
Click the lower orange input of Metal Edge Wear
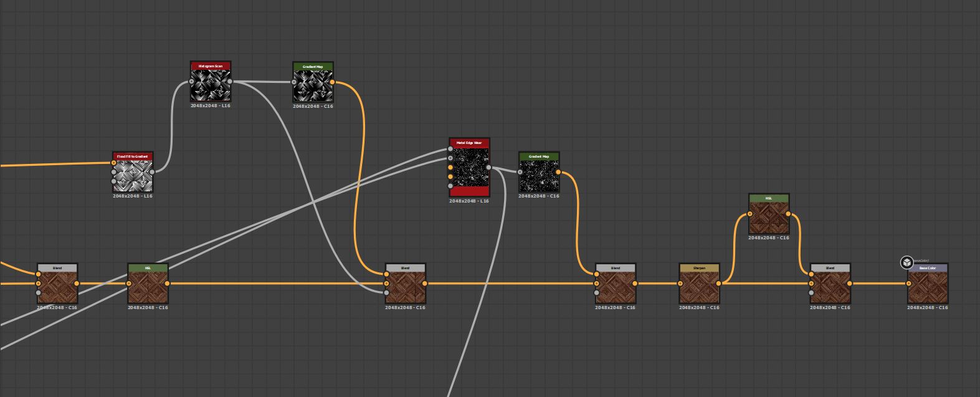[450, 176]
